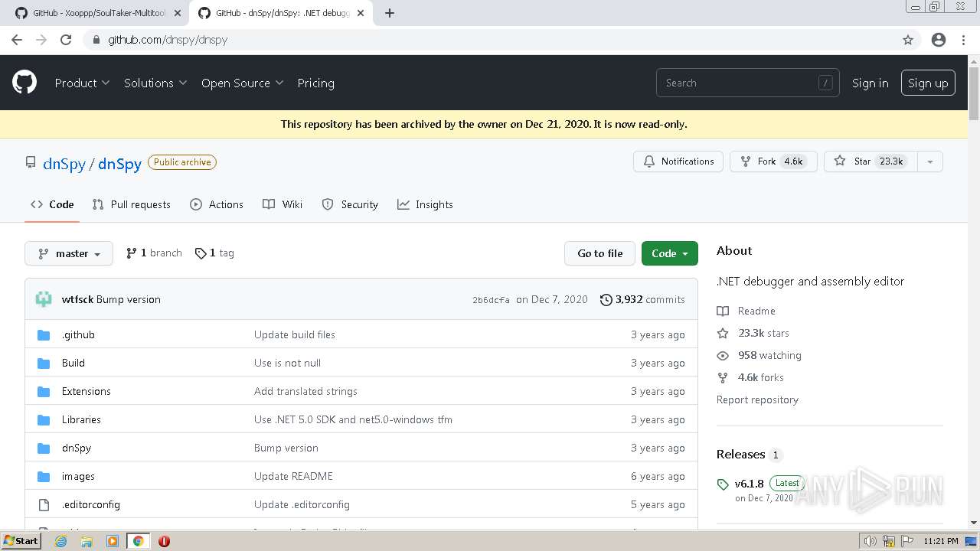Open the wtfsck author link
The image size is (980, 551).
click(77, 299)
